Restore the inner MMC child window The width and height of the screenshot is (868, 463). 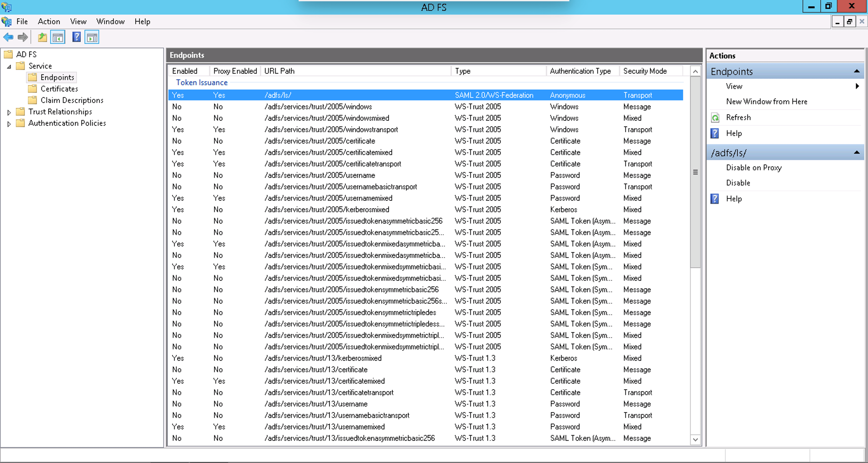[849, 22]
